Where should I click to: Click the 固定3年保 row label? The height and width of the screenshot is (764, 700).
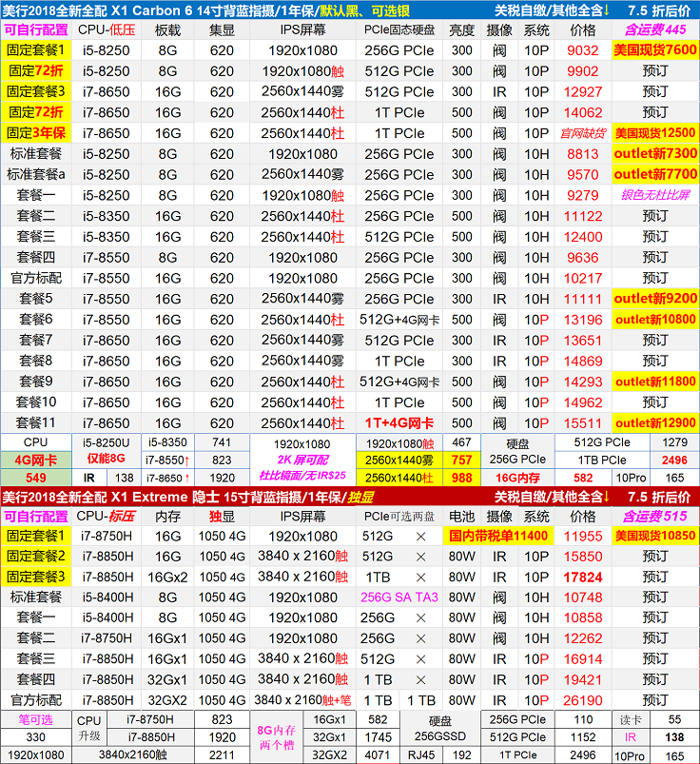(x=35, y=133)
